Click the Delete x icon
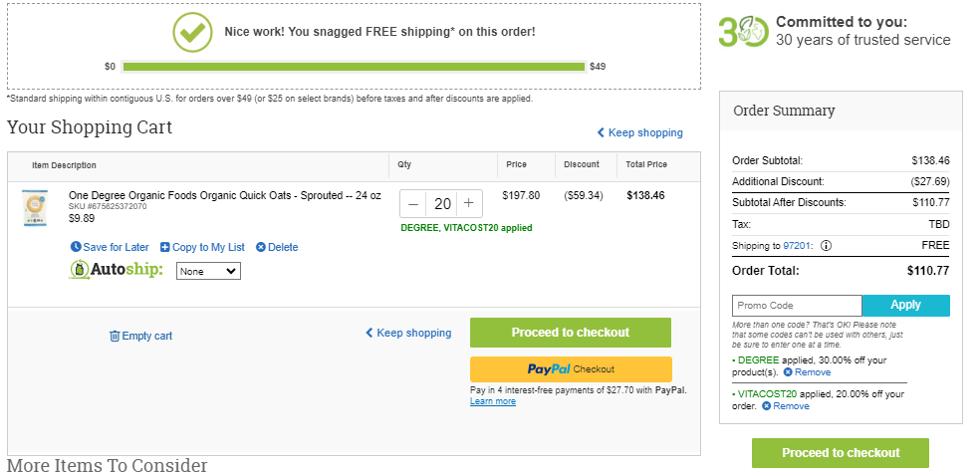 tap(261, 247)
